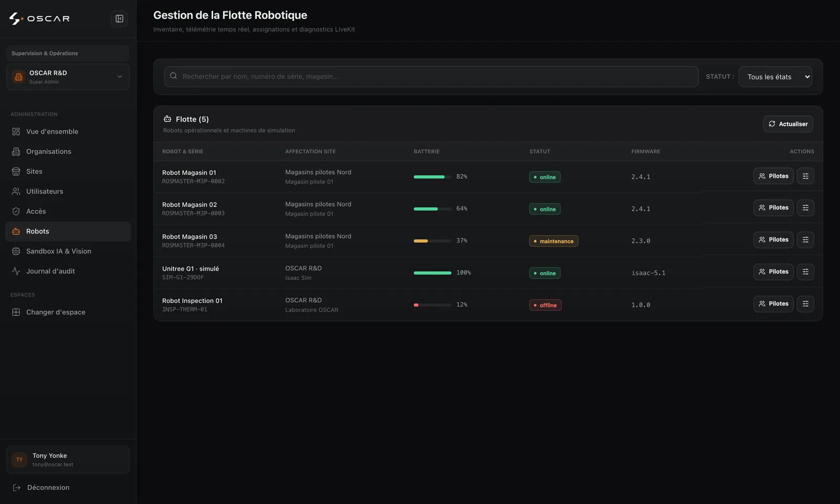This screenshot has width=840, height=504.
Task: Open Pilotes for Robot Magasin 02
Action: click(x=773, y=208)
